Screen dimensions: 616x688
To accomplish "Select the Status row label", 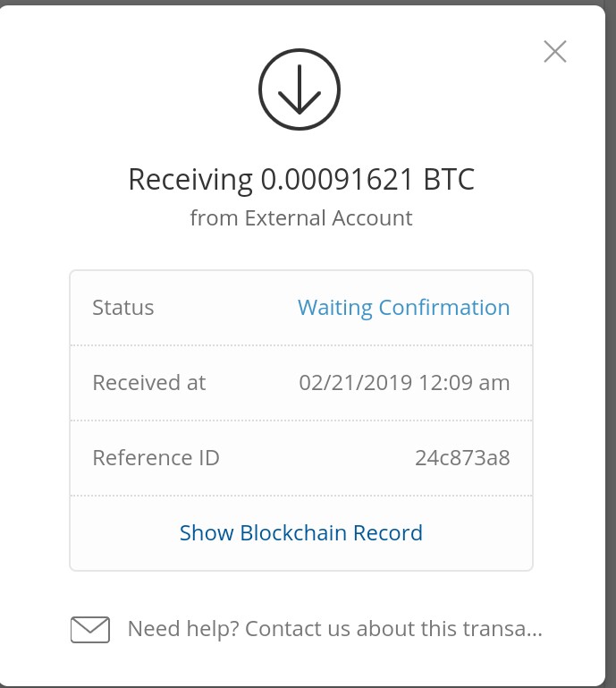I will click(123, 308).
